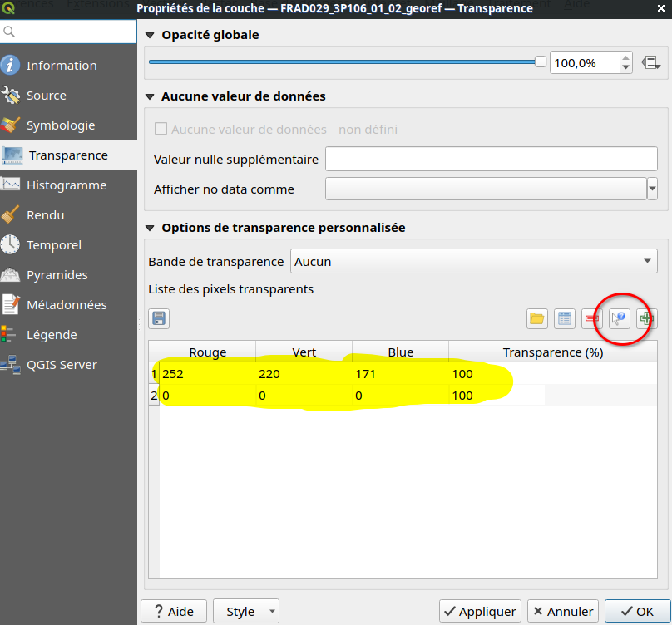Click the global opacity slider handle

click(541, 62)
